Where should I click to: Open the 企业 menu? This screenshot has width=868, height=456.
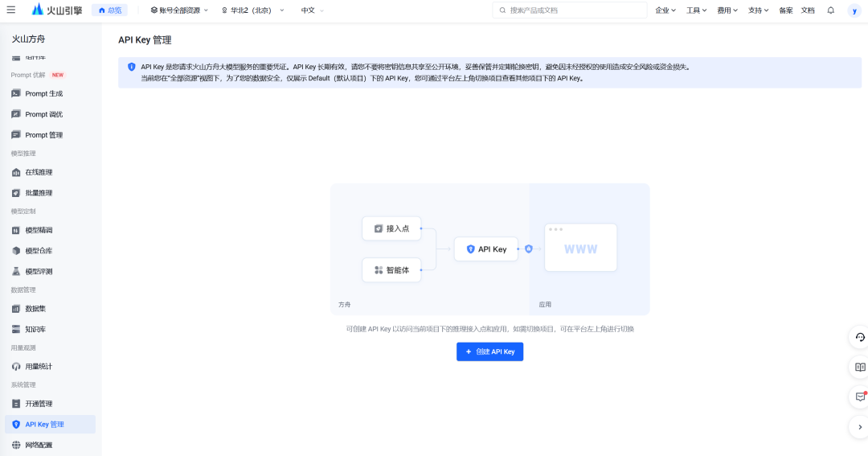[x=665, y=10]
